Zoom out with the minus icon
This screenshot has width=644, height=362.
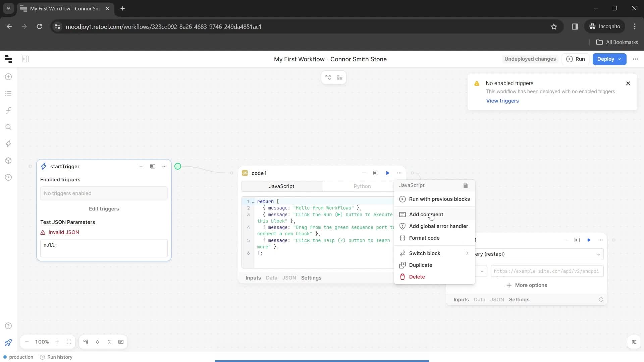(27, 342)
